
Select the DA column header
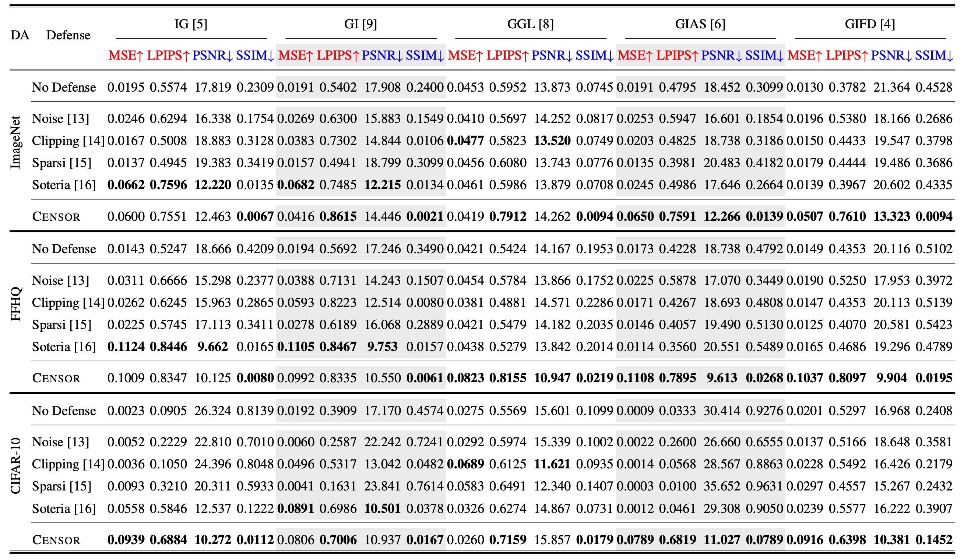[x=20, y=35]
